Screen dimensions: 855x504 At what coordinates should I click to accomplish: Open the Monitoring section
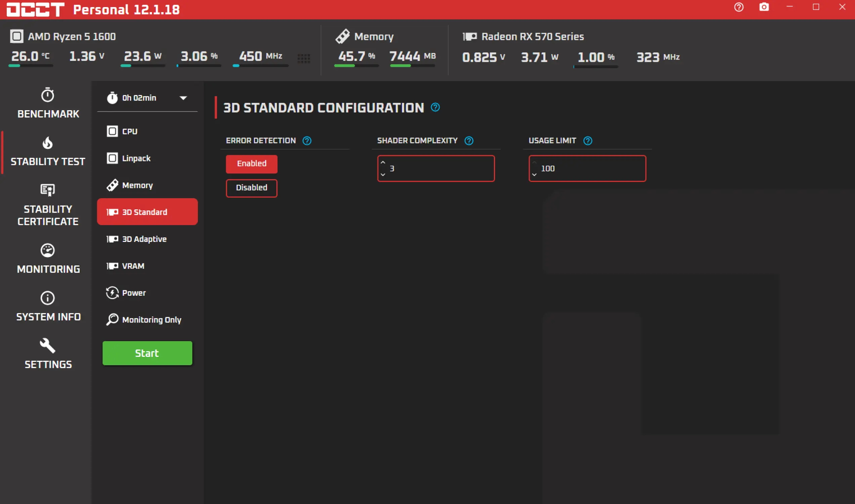48,258
